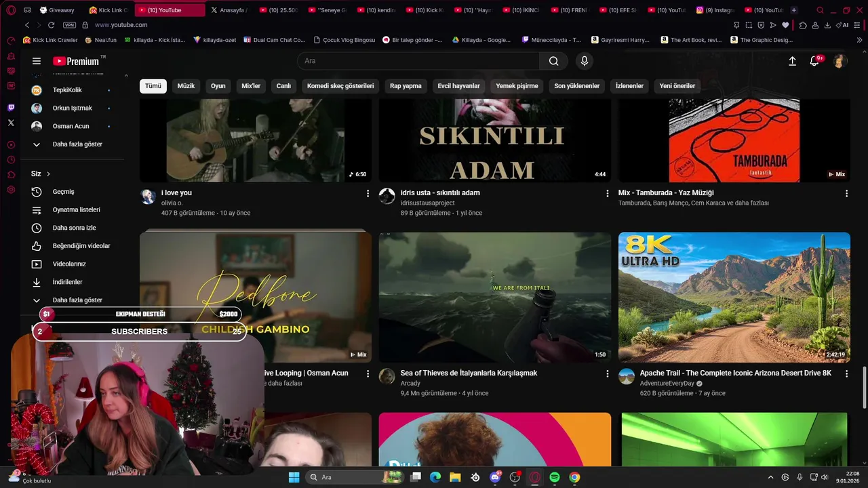Open 'Oynatma listeleri' in sidebar
This screenshot has width=868, height=488.
(x=73, y=210)
